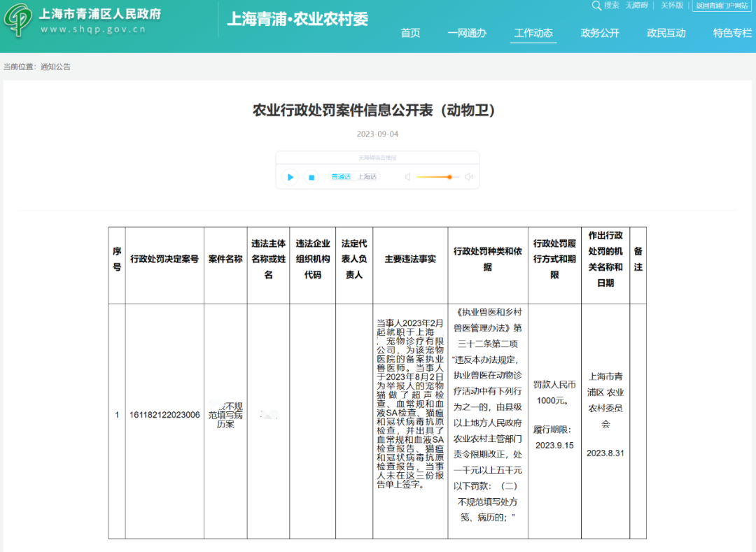
Task: Click the 搜索 link
Action: (x=611, y=6)
